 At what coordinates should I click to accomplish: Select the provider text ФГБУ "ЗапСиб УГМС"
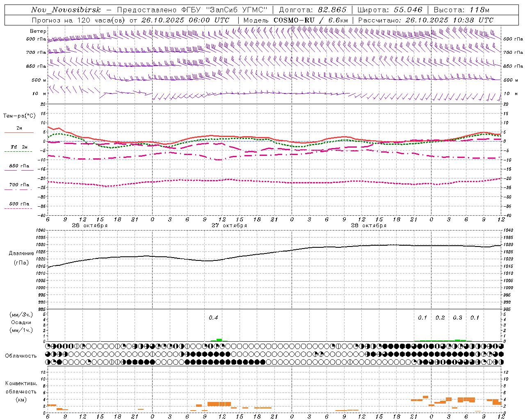[225, 10]
